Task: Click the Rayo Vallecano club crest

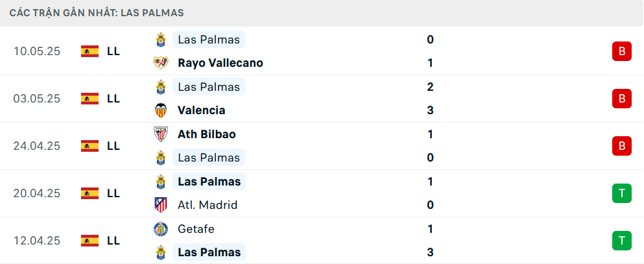Action: click(x=160, y=63)
